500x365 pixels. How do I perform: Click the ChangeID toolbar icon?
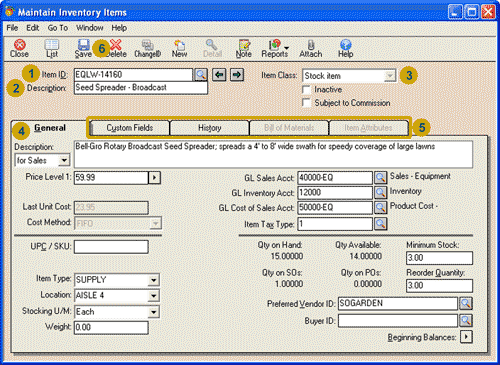[148, 49]
